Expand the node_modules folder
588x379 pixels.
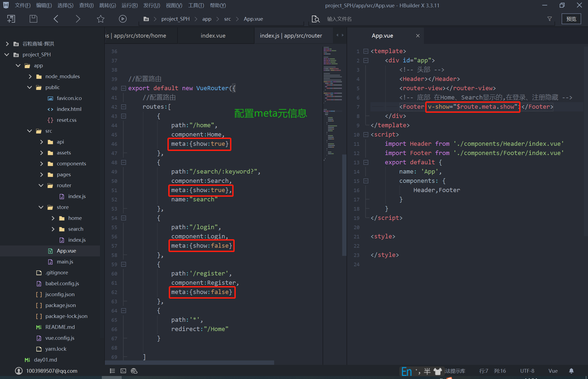(30, 76)
